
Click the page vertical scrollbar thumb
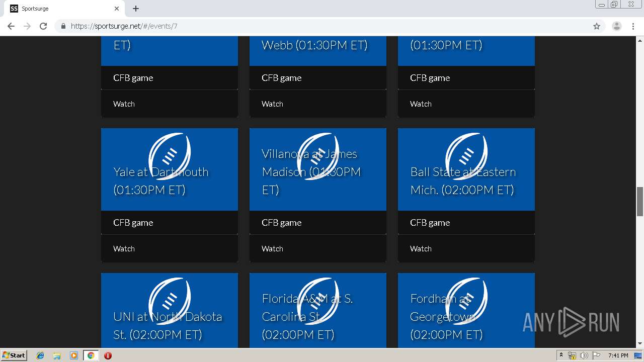639,201
